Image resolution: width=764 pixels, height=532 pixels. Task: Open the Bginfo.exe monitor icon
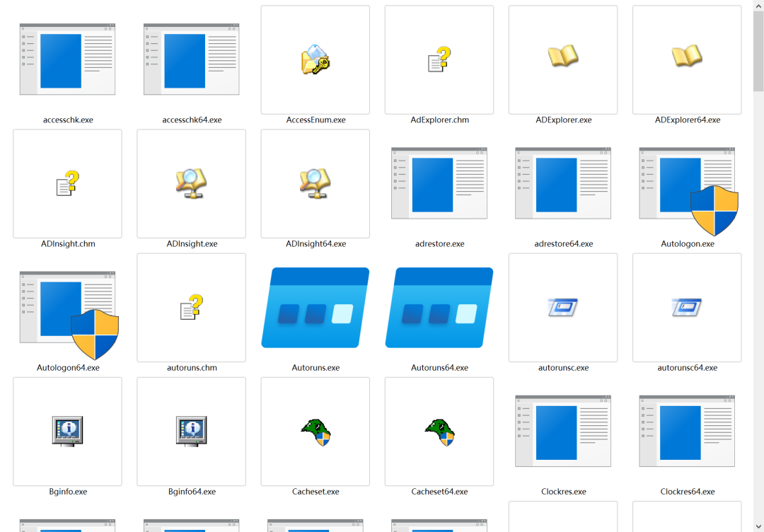tap(67, 431)
